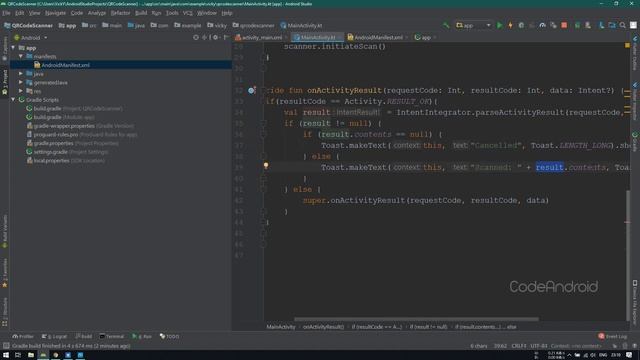Select AndroidManifest.xml in the project tree
Screen dimensions: 640x360
[65, 65]
